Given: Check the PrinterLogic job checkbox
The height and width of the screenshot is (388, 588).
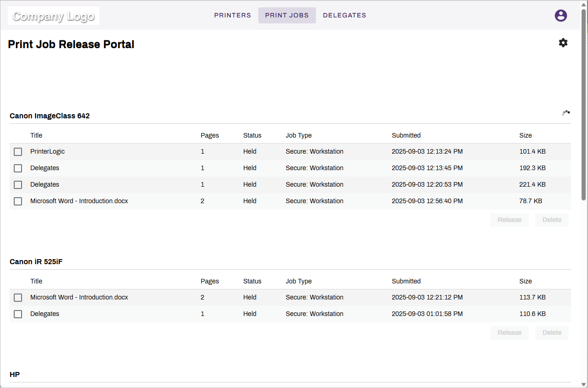Looking at the screenshot, I should 18,152.
